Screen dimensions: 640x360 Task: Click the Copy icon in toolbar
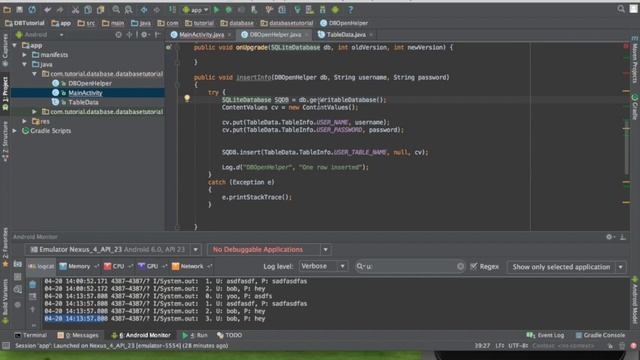click(88, 9)
